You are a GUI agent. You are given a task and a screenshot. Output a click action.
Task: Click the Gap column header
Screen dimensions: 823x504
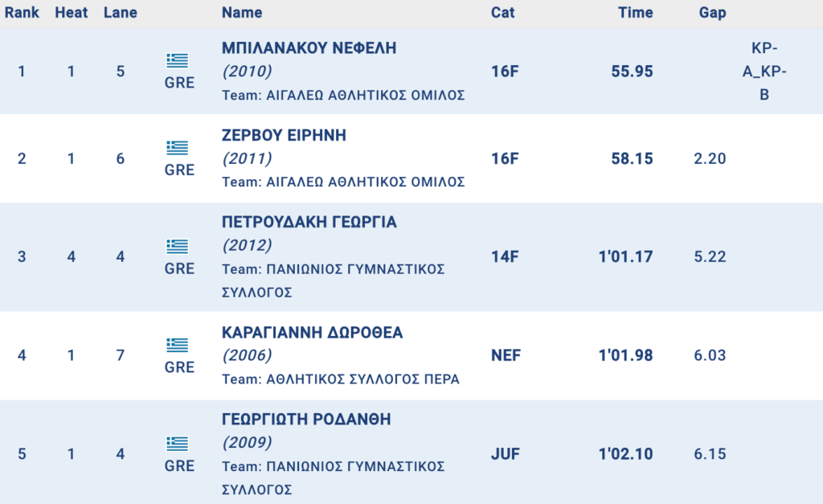click(x=712, y=13)
